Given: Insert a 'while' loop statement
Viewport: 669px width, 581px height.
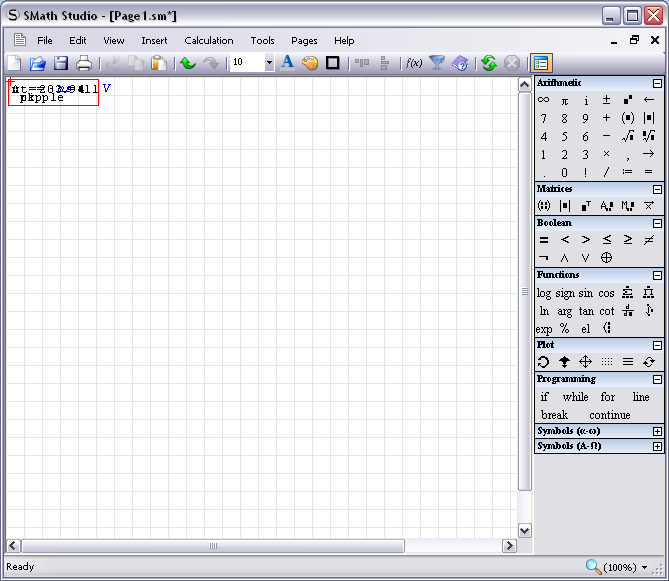Looking at the screenshot, I should tap(575, 397).
